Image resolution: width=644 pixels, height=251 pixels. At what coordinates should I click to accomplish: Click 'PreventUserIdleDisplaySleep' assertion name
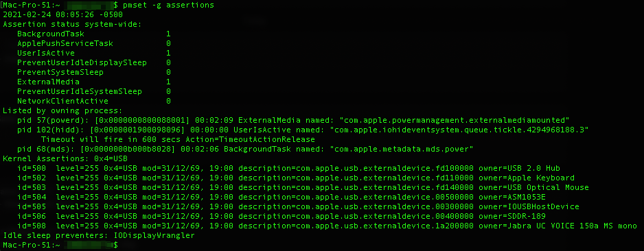(x=82, y=63)
